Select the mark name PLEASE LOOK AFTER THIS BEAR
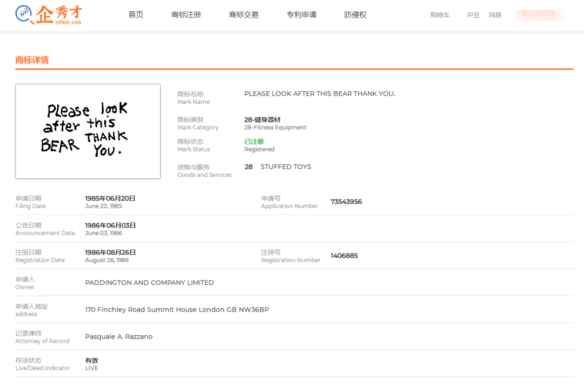This screenshot has width=584, height=392. click(320, 94)
